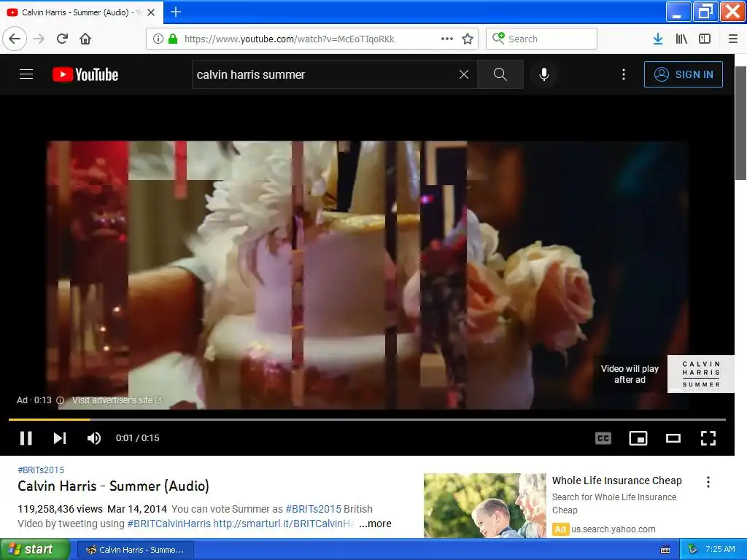
Task: Skip to the next video
Action: click(60, 438)
